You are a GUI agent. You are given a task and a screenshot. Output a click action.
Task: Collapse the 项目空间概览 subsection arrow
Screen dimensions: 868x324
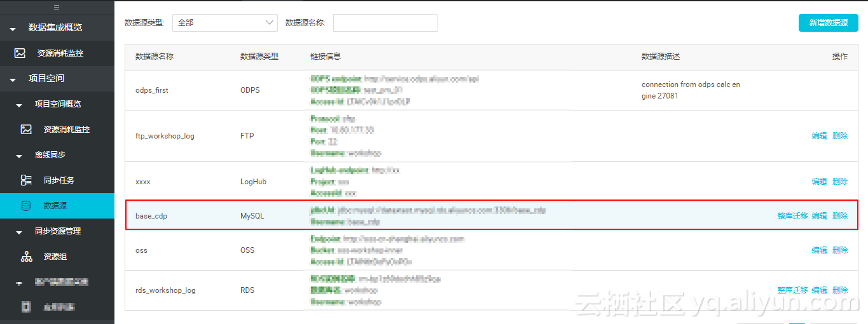[x=19, y=105]
